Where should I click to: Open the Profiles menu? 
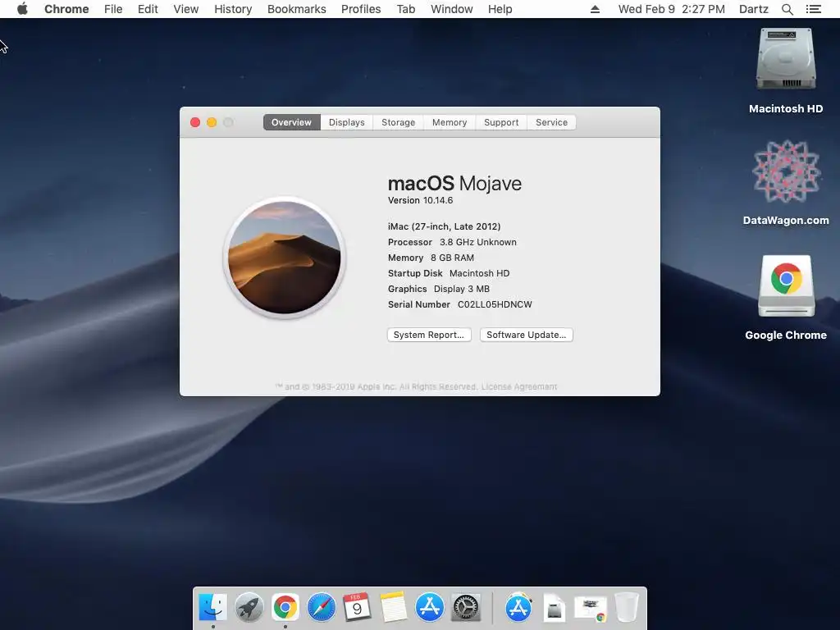361,9
